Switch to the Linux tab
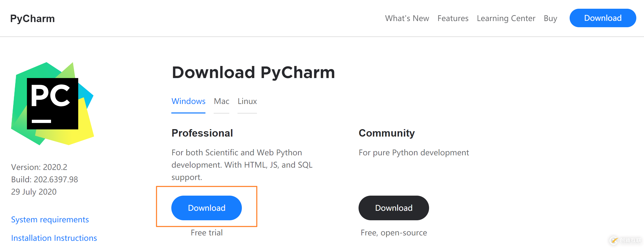 247,101
